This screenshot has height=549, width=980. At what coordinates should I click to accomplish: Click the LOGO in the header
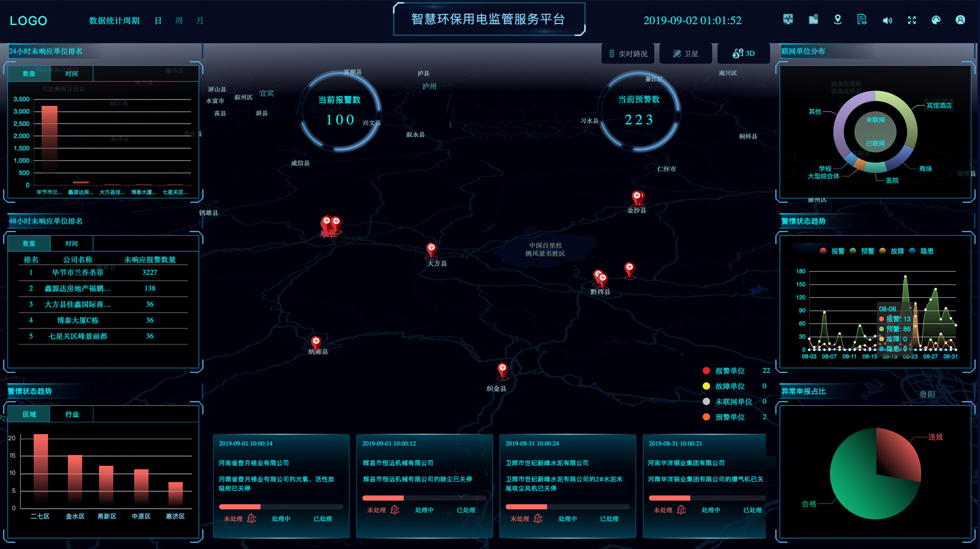29,20
